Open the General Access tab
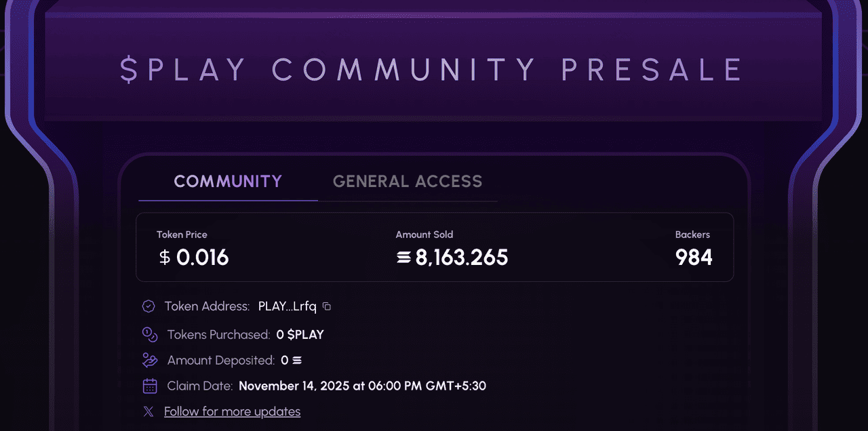 (408, 182)
